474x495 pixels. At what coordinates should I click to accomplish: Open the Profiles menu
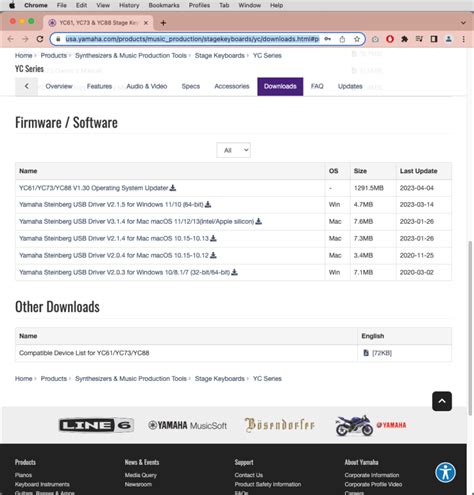(x=199, y=5)
